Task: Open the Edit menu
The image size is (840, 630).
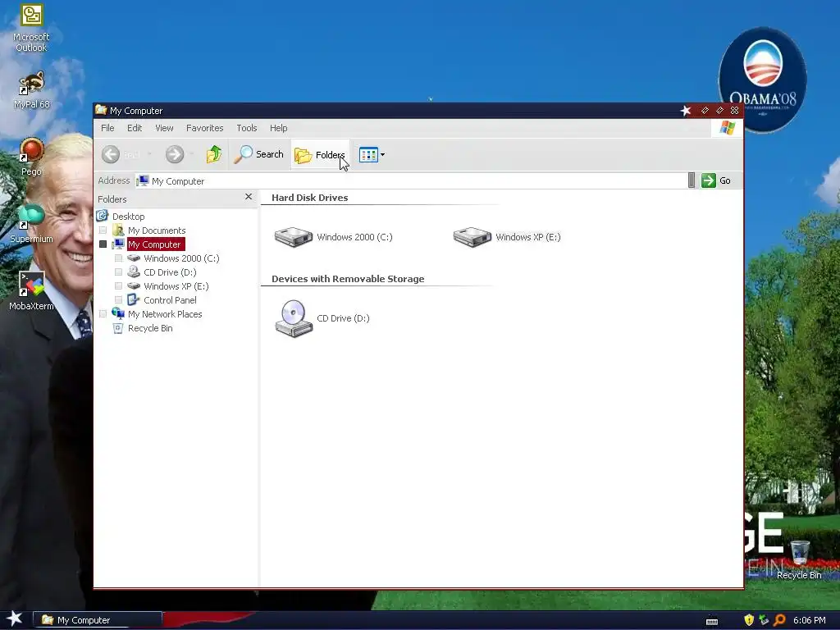Action: [x=135, y=128]
